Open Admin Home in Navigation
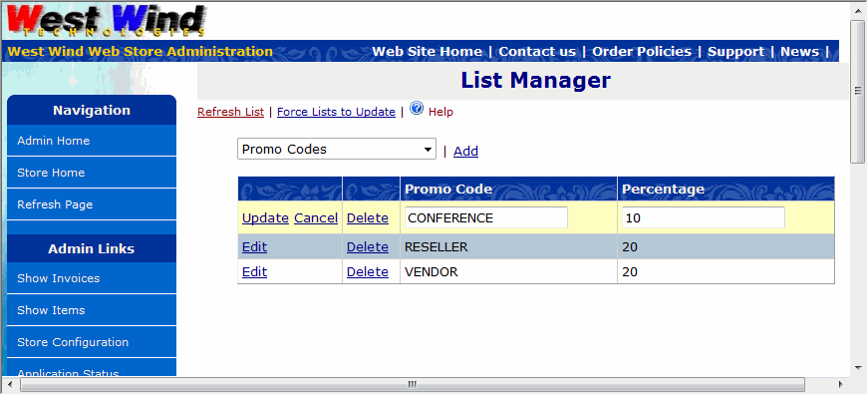 [x=92, y=141]
